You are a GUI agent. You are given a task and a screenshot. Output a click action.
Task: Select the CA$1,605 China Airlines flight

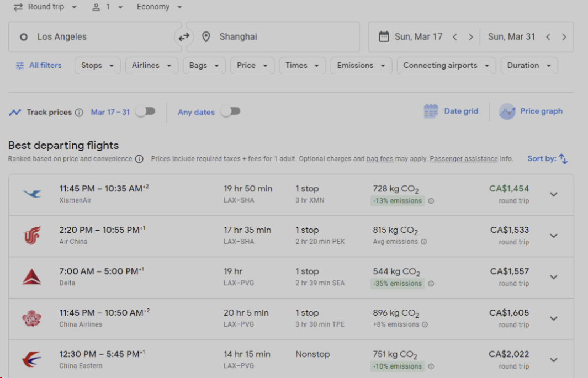[291, 319]
